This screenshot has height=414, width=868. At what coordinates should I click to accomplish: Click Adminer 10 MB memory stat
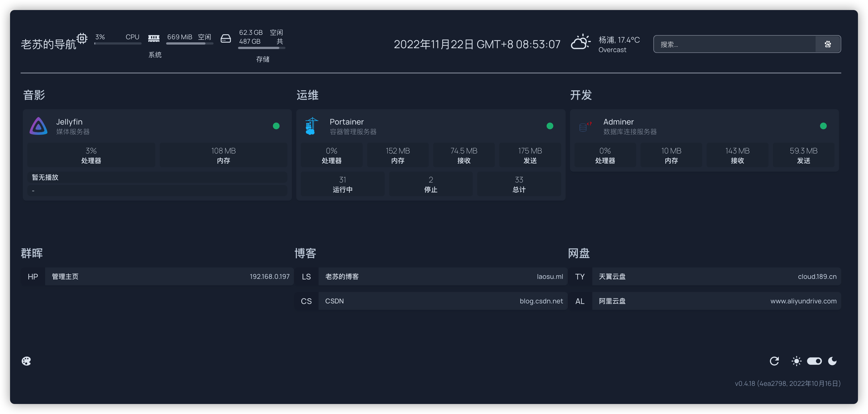671,155
